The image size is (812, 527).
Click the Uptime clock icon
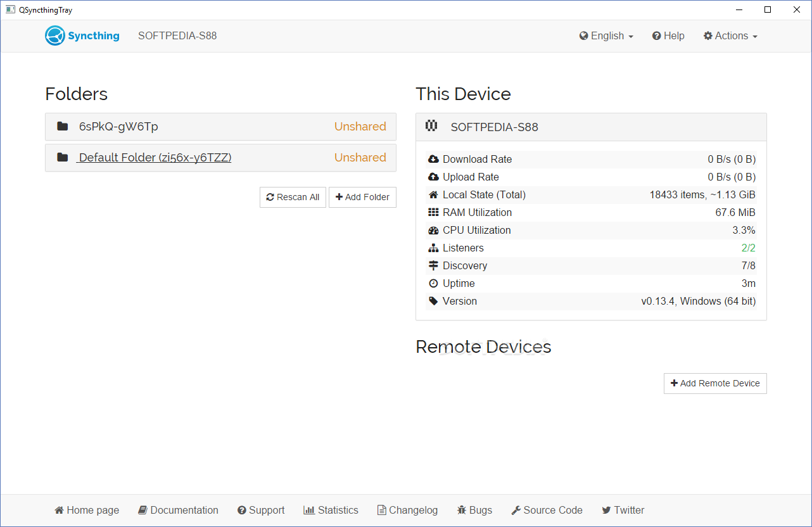click(x=433, y=283)
